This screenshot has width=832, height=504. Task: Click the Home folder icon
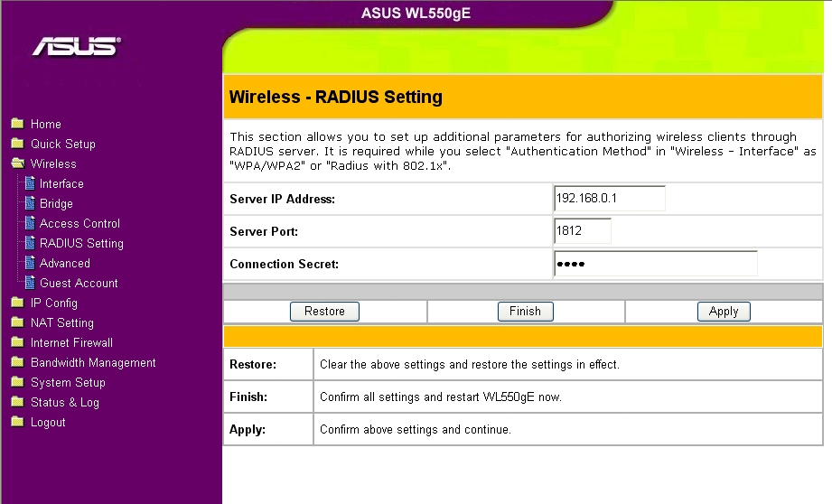17,124
